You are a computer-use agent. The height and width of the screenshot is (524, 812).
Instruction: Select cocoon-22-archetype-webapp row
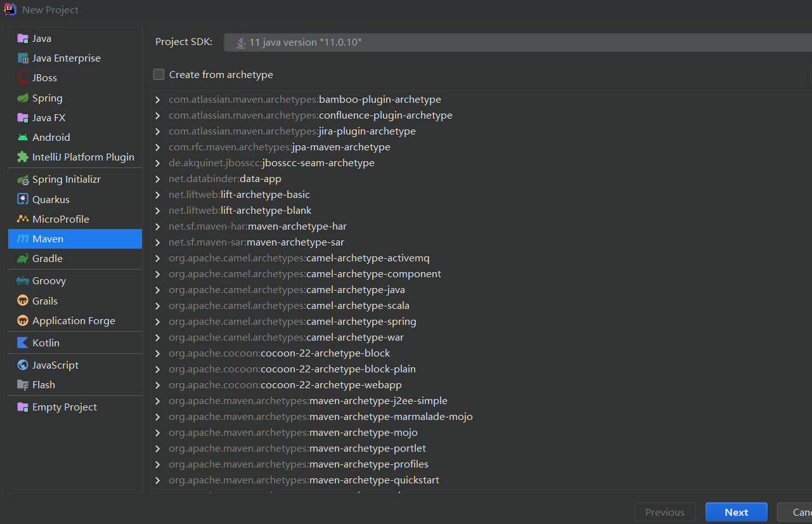[x=481, y=385]
